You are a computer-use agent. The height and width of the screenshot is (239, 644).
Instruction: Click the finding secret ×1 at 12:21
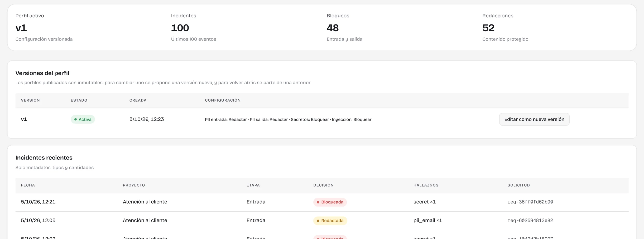pos(424,202)
